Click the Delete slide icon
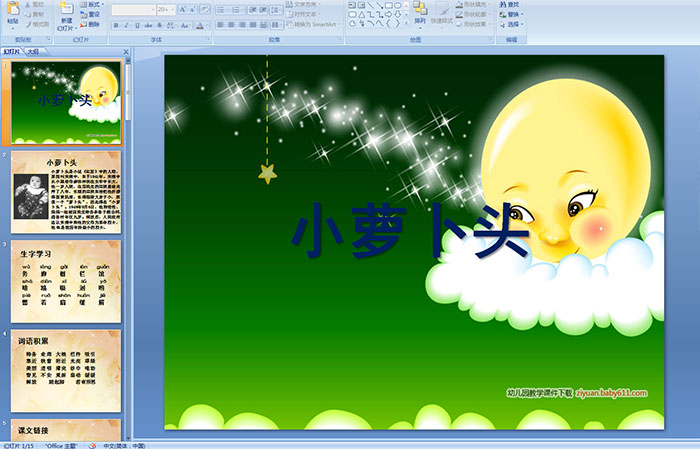Image resolution: width=700 pixels, height=449 pixels. tap(83, 25)
